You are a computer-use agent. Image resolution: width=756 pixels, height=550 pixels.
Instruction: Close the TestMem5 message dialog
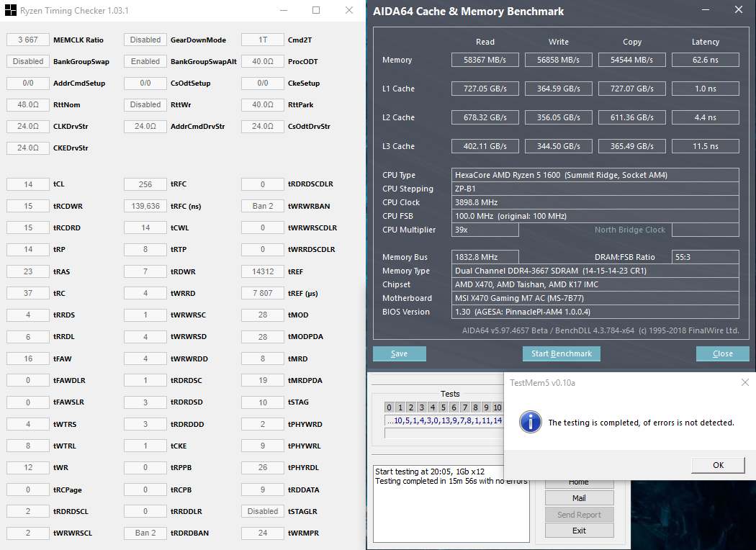tap(745, 382)
